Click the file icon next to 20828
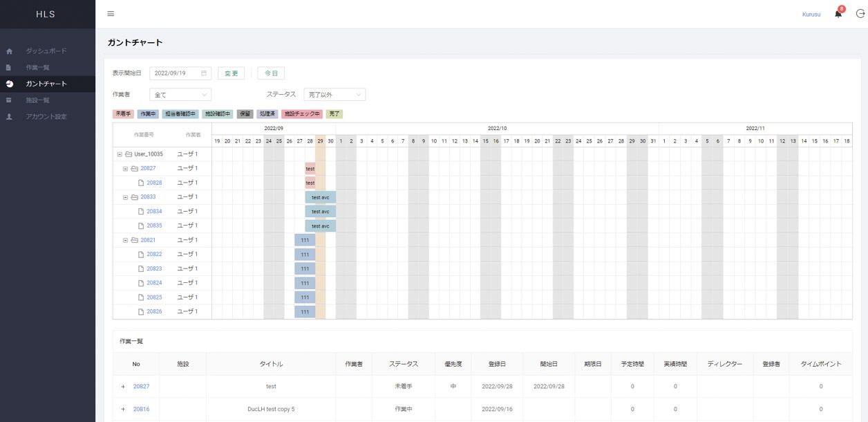The height and width of the screenshot is (422, 868). tap(140, 183)
